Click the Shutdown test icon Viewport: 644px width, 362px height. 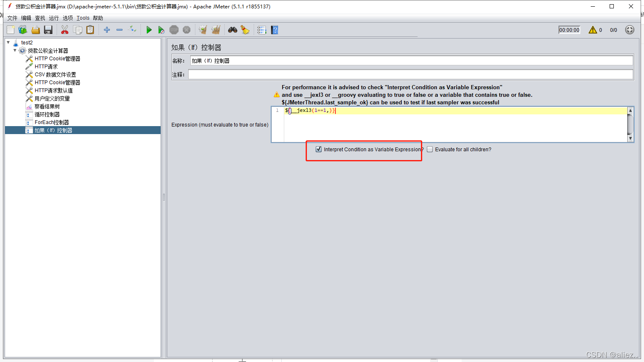(x=187, y=30)
